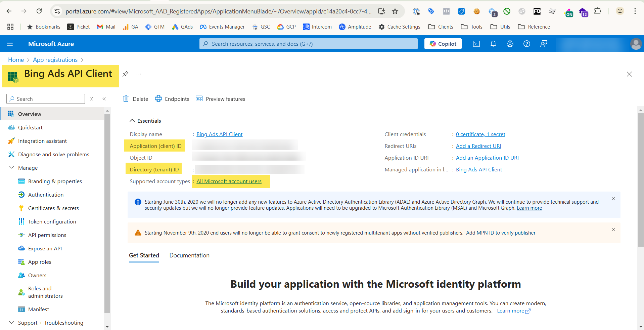Open the help question mark menu

coord(527,44)
